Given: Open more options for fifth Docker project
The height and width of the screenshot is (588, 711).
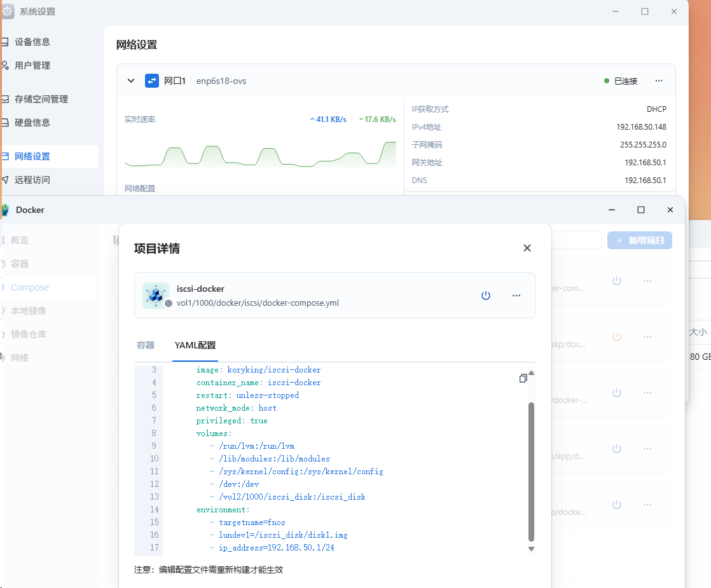Looking at the screenshot, I should tap(647, 505).
